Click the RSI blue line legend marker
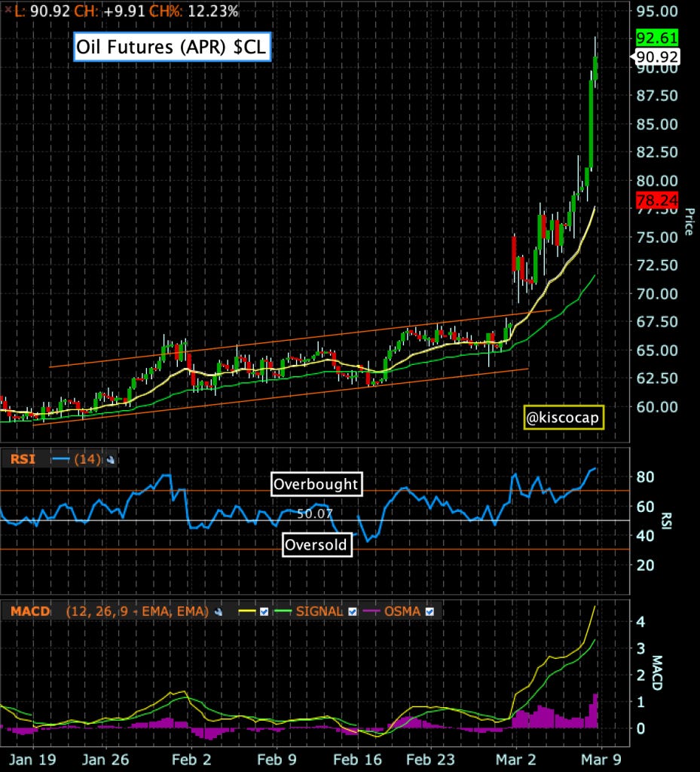Viewport: 700px width, 772px height. point(60,458)
